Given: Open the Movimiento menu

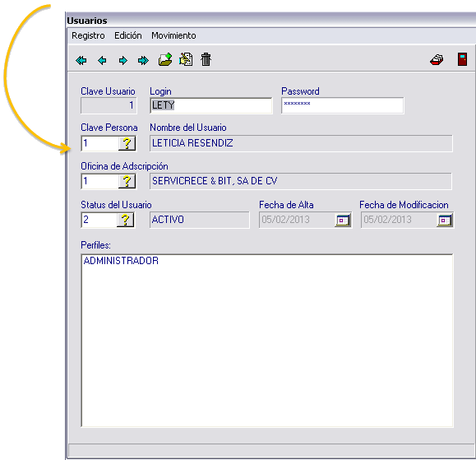Looking at the screenshot, I should 173,35.
